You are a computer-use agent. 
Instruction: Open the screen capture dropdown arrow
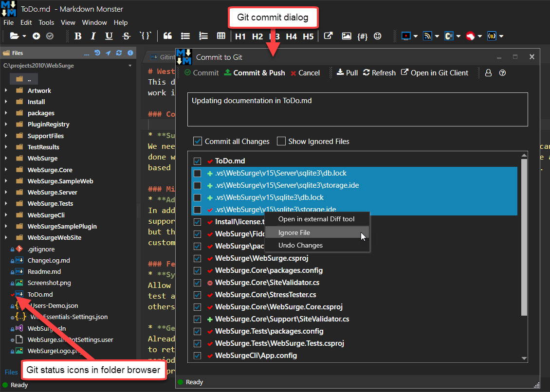click(416, 36)
